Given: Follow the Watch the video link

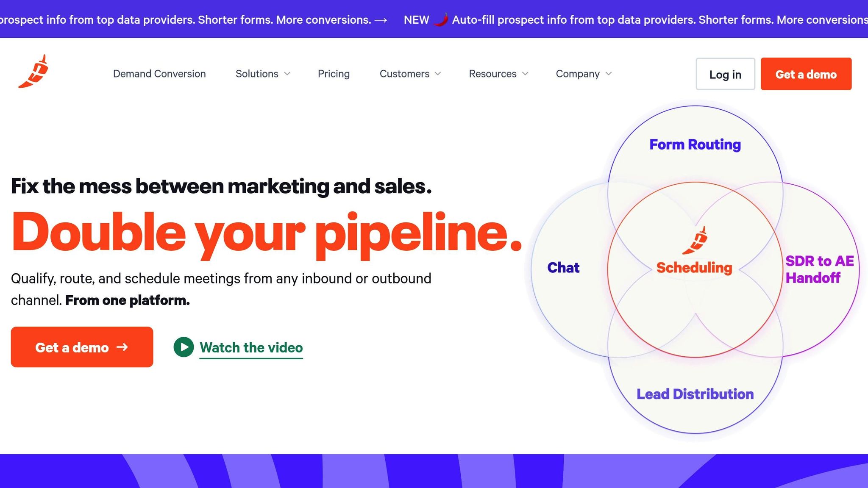Looking at the screenshot, I should tap(251, 348).
